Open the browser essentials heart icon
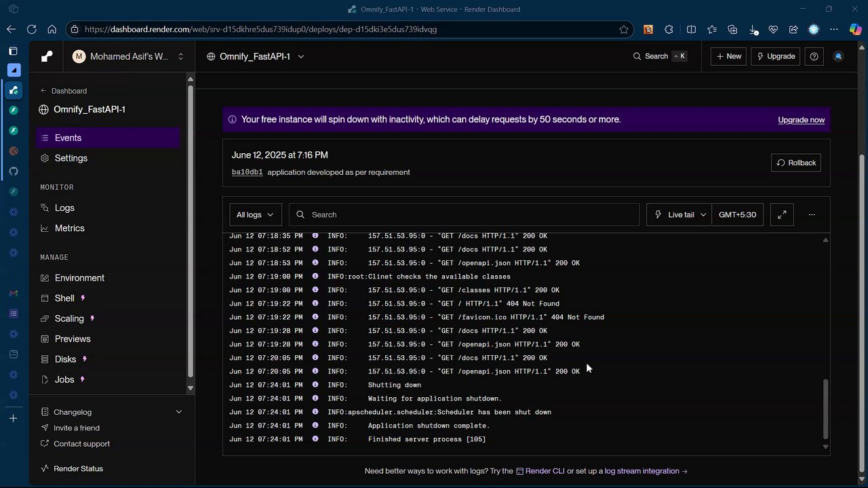The width and height of the screenshot is (868, 488). 773,29
